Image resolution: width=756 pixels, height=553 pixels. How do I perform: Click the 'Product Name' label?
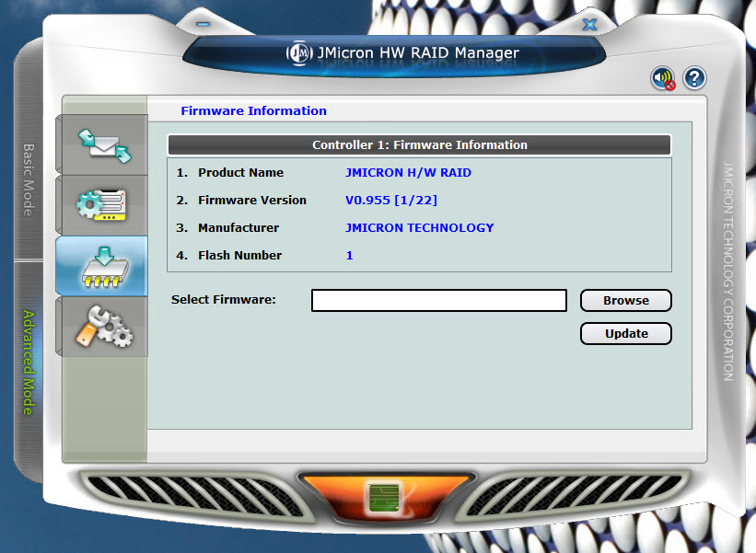[x=240, y=172]
